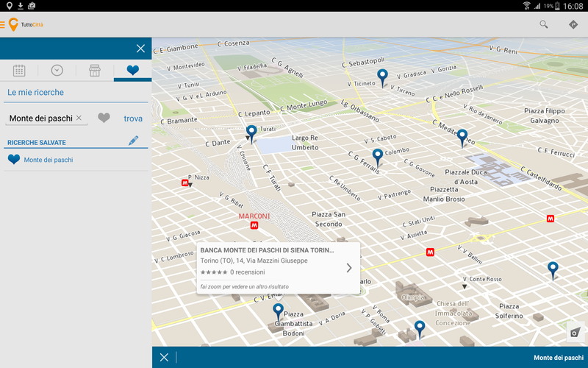Tap the 16:08 clock in status bar
588x368 pixels.
pyautogui.click(x=573, y=6)
